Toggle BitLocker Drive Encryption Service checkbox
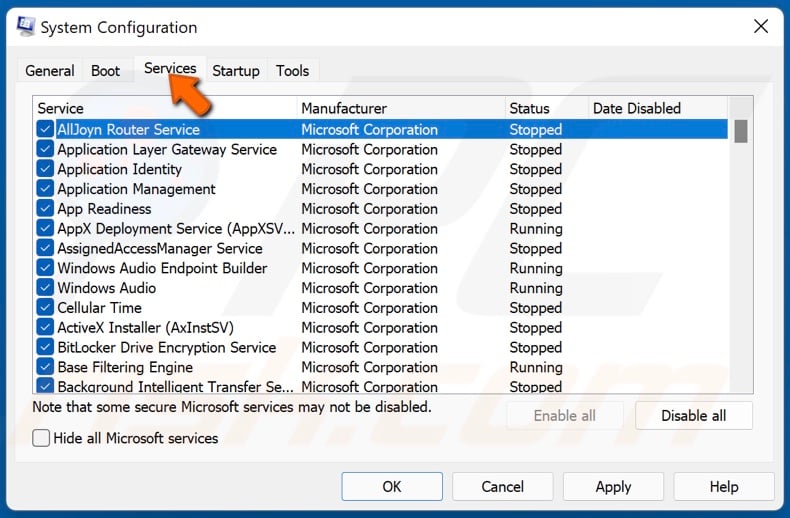The image size is (790, 518). pos(45,347)
